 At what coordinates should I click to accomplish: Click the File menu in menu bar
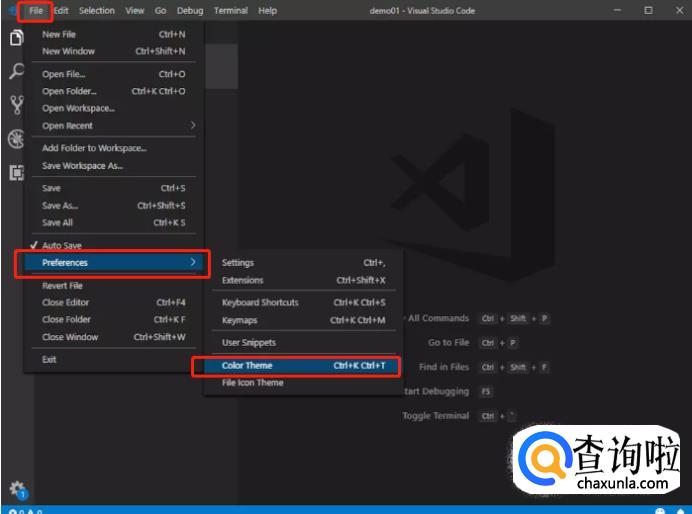36,11
